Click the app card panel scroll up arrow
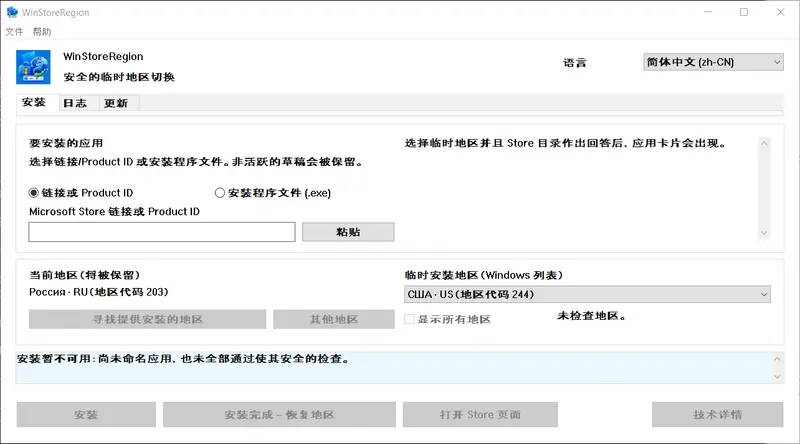800x444 pixels. point(764,143)
